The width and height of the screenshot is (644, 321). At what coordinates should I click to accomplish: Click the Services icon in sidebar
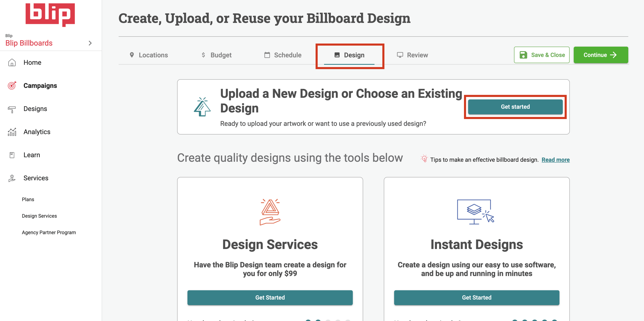(x=12, y=178)
